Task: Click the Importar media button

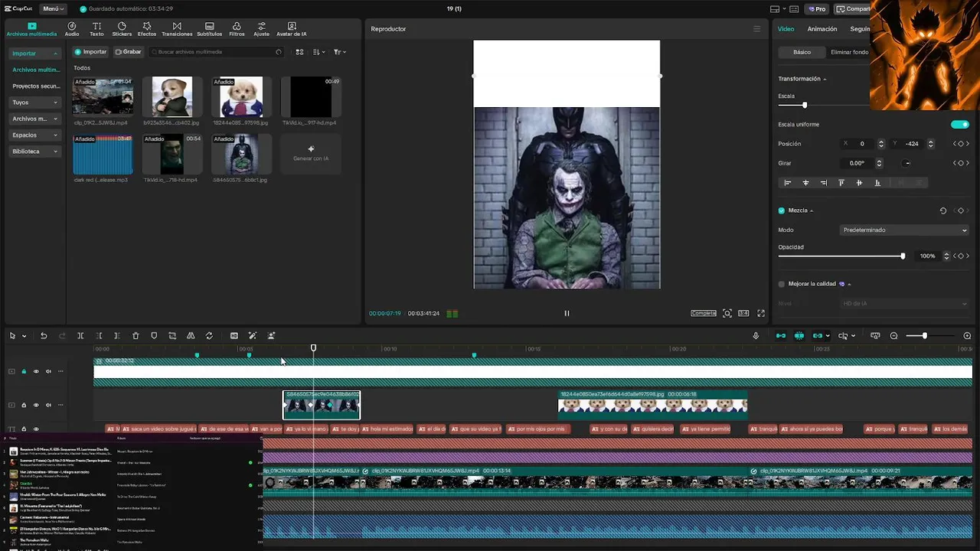Action: coord(90,52)
